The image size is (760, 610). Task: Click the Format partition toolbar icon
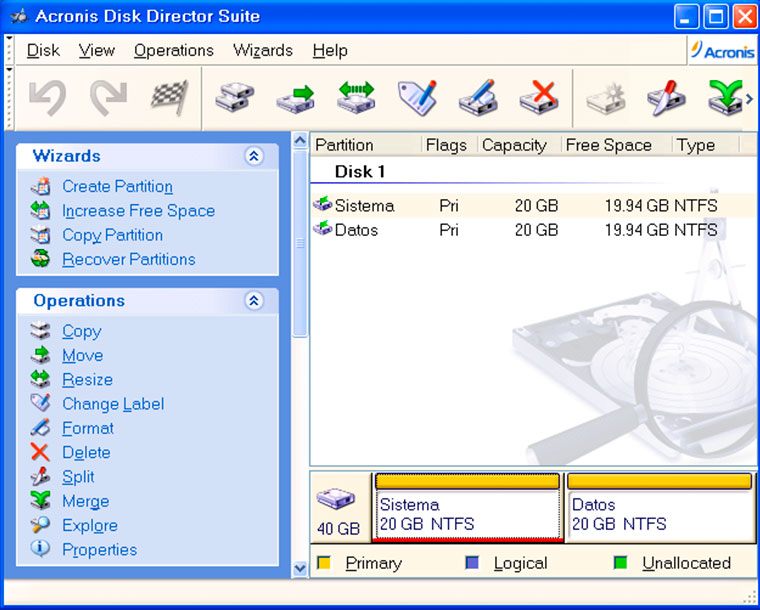click(478, 98)
